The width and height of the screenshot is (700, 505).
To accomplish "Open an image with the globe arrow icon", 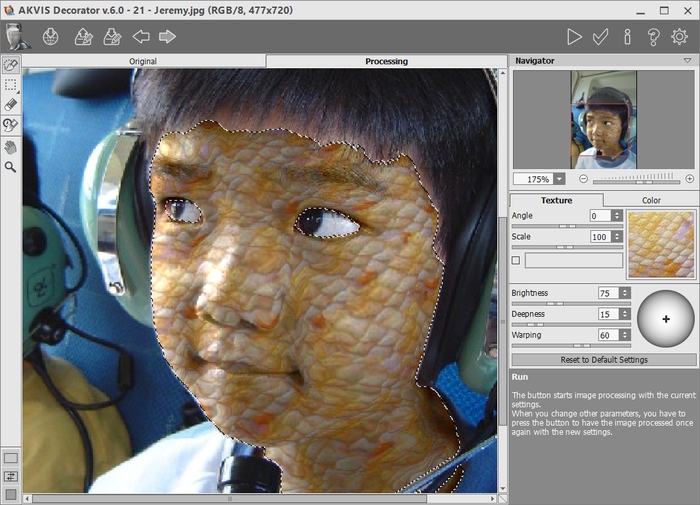I will pyautogui.click(x=50, y=37).
